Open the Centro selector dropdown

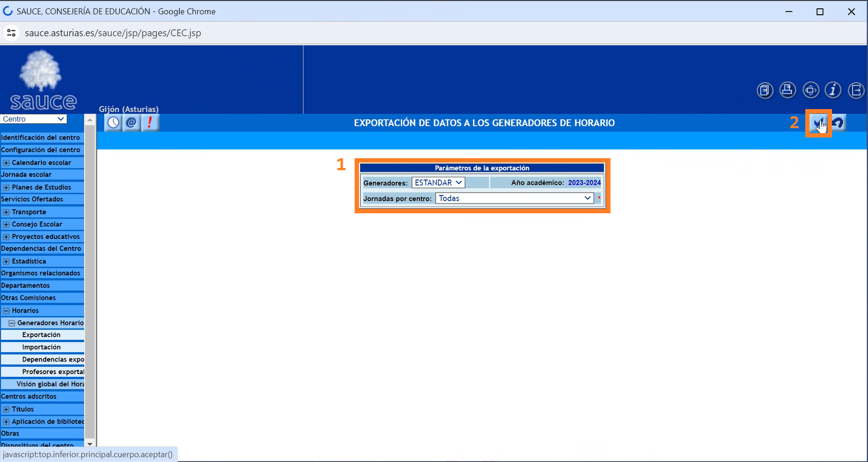click(x=34, y=119)
